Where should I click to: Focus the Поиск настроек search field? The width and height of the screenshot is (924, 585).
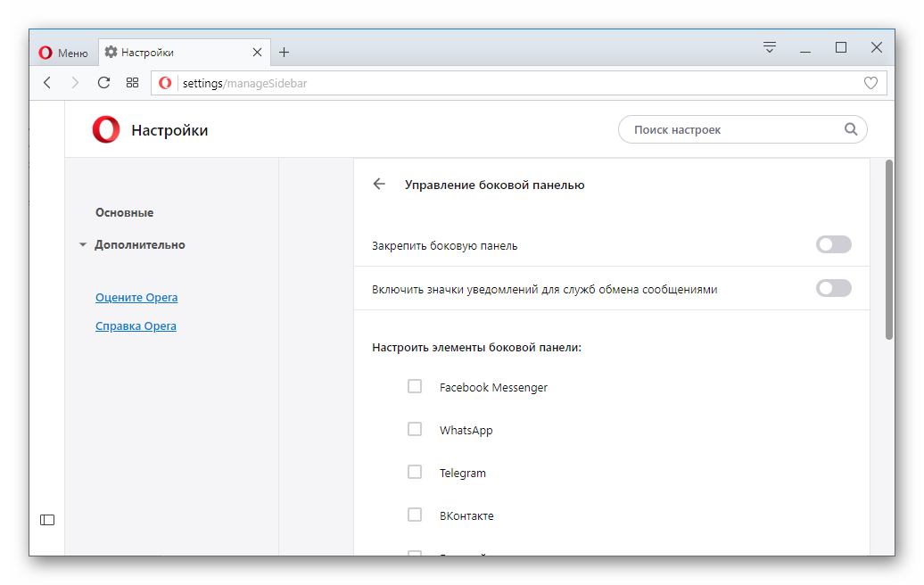click(x=742, y=129)
